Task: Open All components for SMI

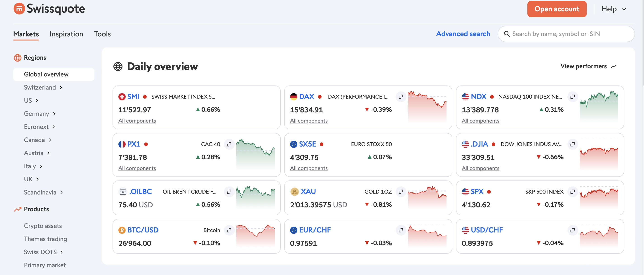Action: coord(137,121)
